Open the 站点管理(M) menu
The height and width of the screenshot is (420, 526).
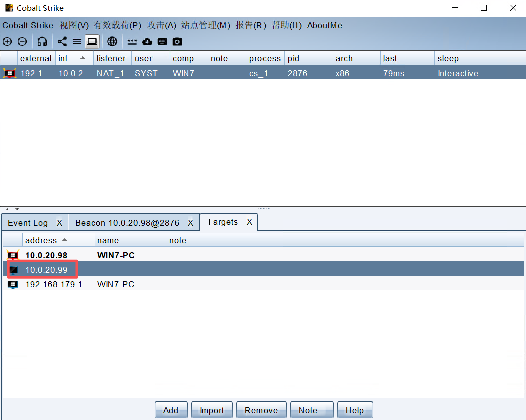pyautogui.click(x=206, y=25)
